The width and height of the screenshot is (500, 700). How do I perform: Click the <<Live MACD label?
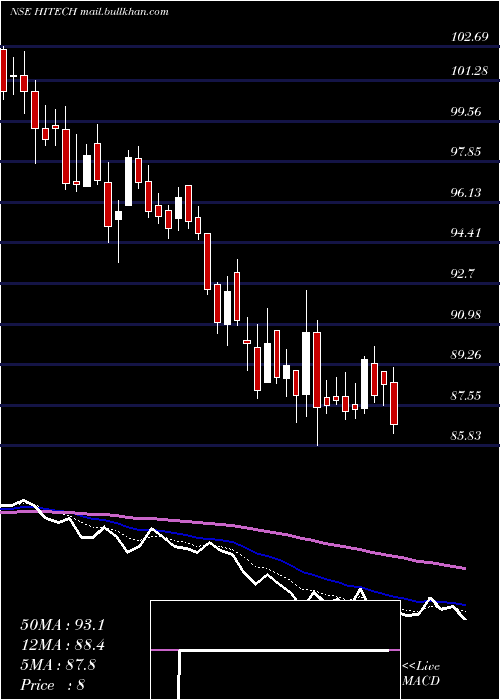[x=421, y=674]
